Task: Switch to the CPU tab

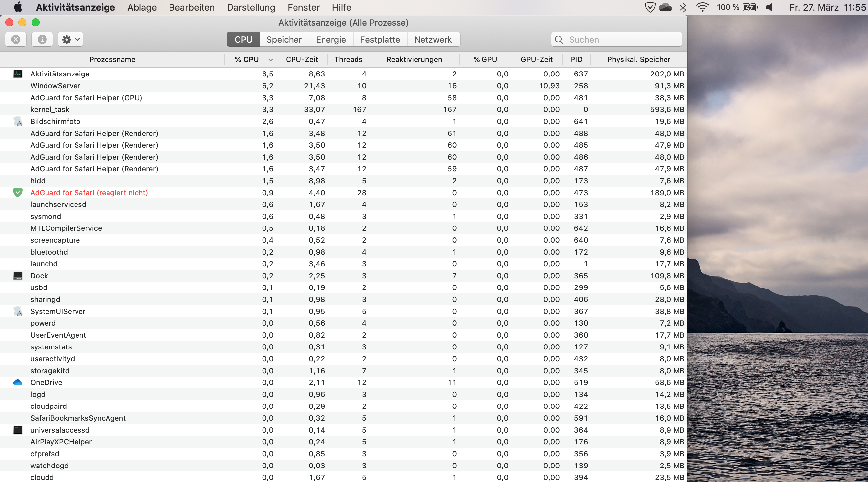Action: coord(243,40)
